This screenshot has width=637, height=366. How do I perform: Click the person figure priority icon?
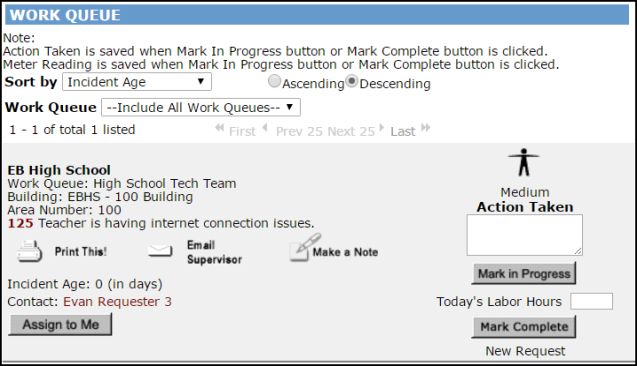pos(524,162)
